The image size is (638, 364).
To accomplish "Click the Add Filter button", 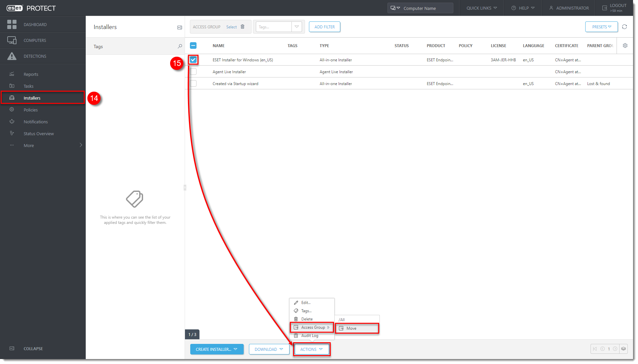I will [324, 27].
